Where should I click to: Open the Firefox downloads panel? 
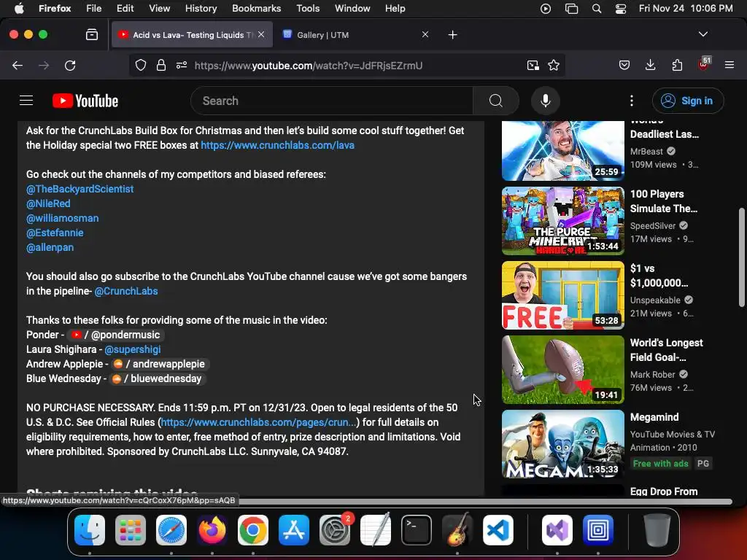coord(650,65)
